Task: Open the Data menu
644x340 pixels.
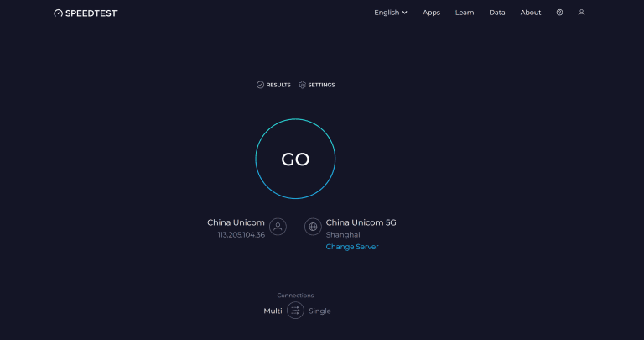Action: (497, 13)
